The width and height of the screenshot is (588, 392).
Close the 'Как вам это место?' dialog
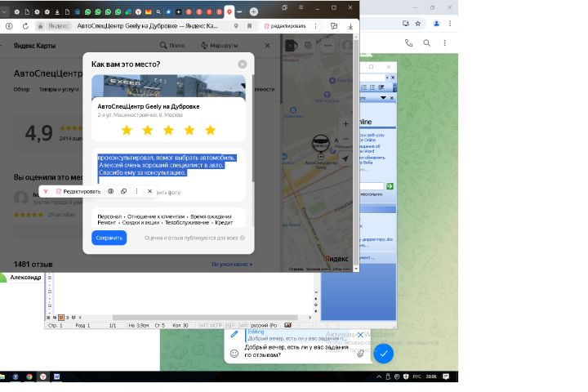(243, 65)
